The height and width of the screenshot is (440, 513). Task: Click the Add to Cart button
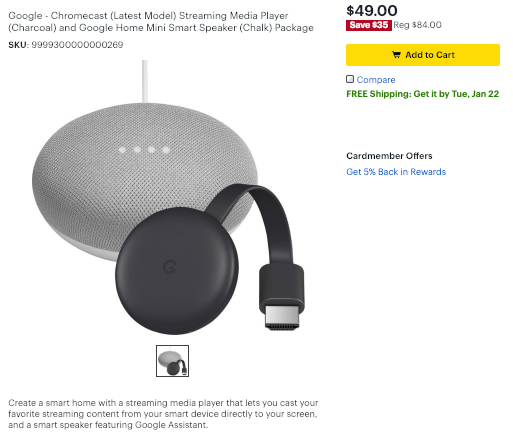pos(422,55)
